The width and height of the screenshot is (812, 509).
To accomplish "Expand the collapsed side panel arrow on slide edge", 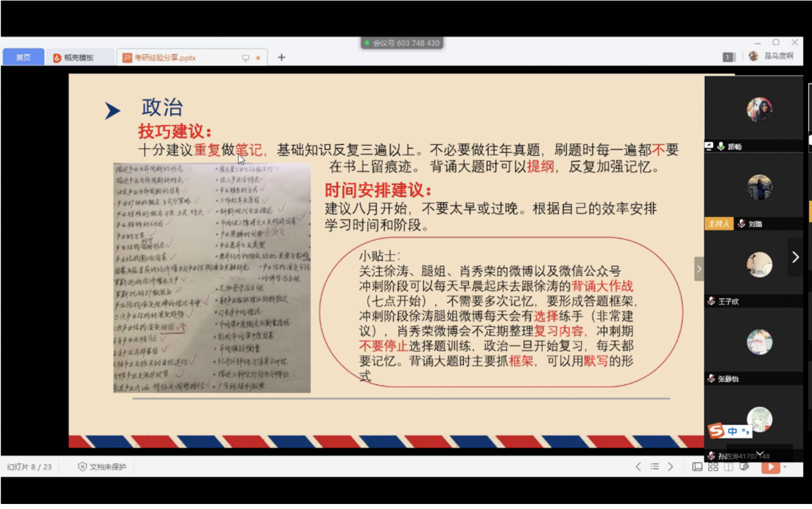I will [699, 269].
